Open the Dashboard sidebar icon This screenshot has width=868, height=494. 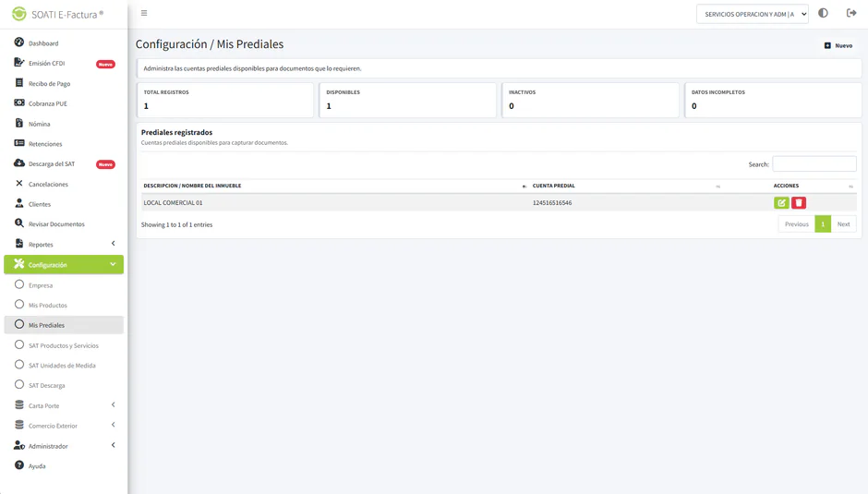click(19, 42)
